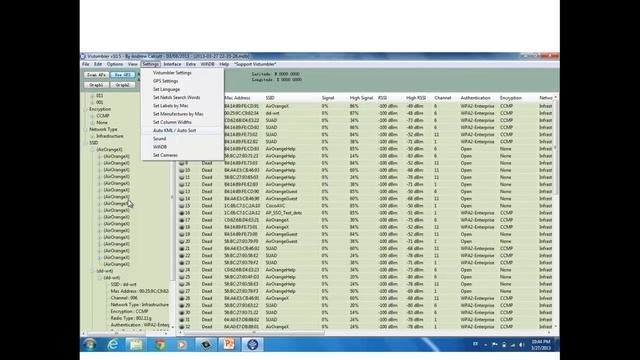The width and height of the screenshot is (640, 360).
Task: Click the volume speaker tray icon
Action: pyautogui.click(x=522, y=345)
